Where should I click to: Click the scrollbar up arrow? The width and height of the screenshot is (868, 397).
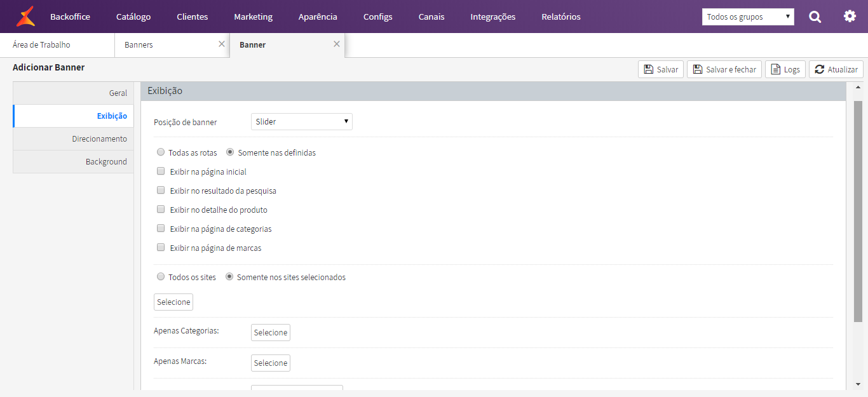[x=858, y=87]
